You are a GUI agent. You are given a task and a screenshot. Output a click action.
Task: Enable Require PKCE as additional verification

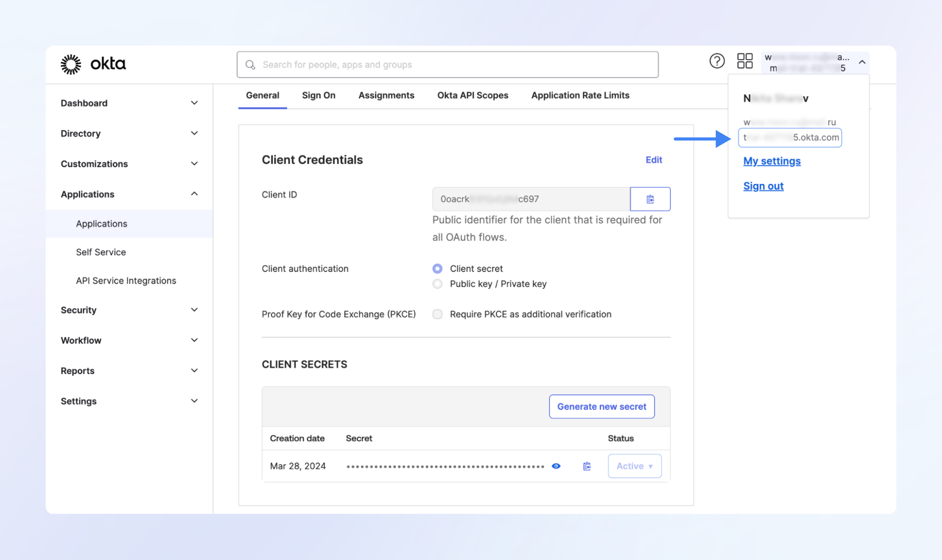(x=437, y=314)
